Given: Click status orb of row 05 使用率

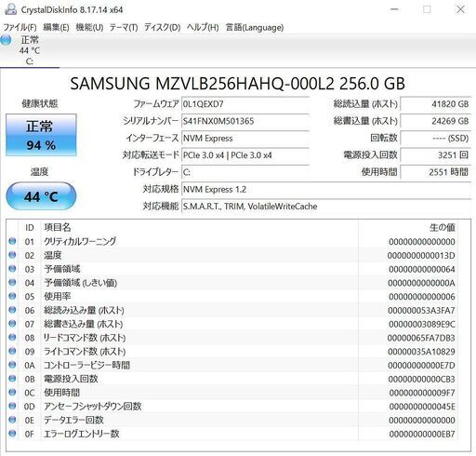Looking at the screenshot, I should 12,296.
